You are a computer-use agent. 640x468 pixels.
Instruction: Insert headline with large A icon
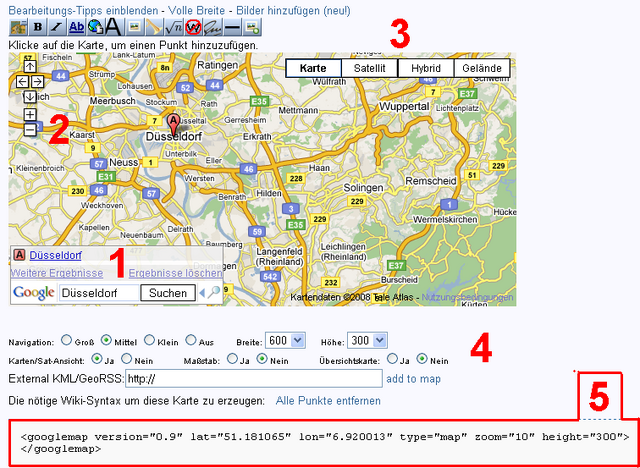coord(114,27)
